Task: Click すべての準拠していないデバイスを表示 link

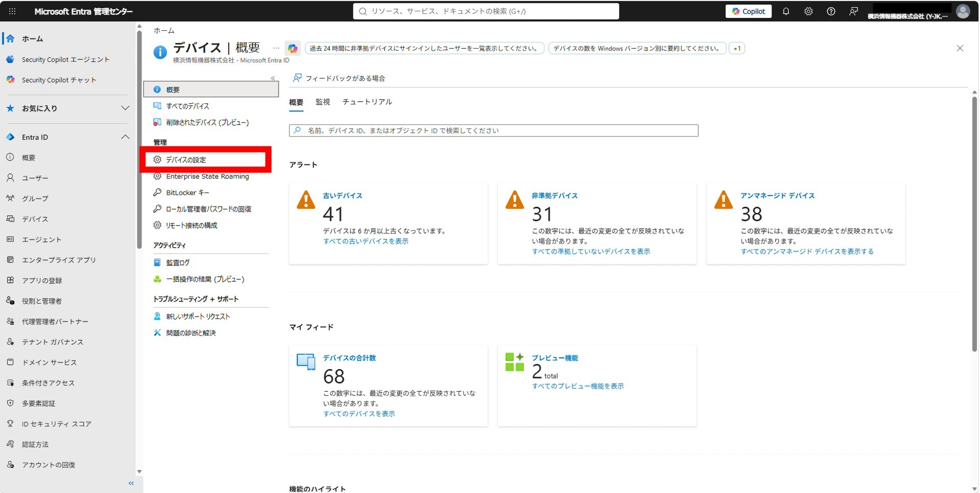Action: pos(591,252)
